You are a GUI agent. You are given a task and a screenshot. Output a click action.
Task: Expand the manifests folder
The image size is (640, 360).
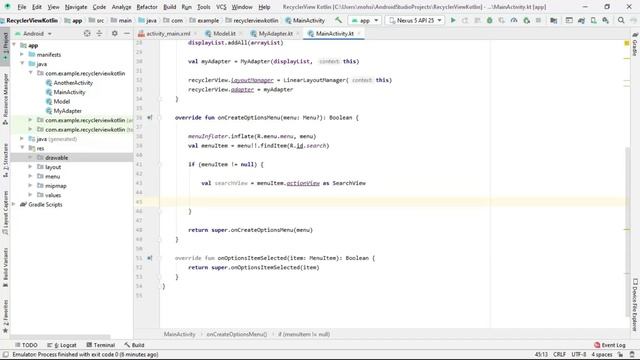pyautogui.click(x=22, y=54)
